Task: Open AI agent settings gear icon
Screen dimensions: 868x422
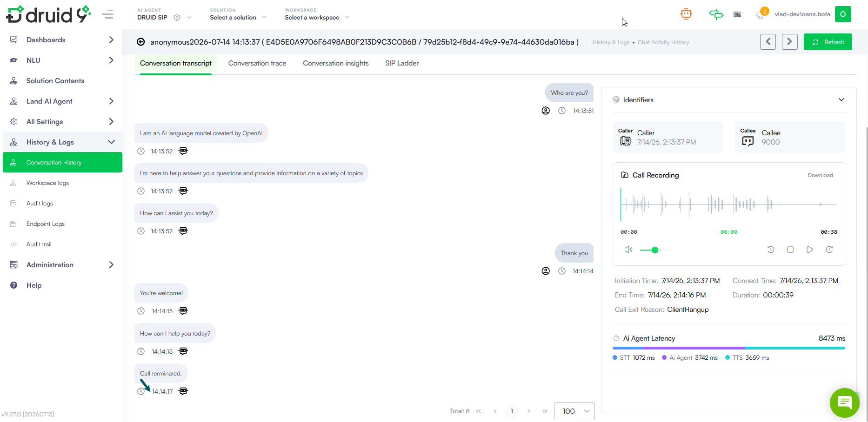Action: 177,17
